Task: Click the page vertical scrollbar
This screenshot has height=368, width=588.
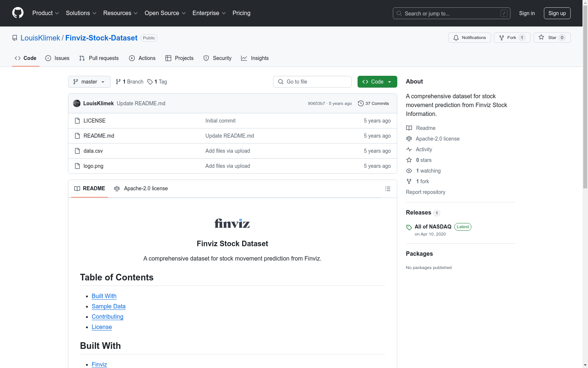Action: pos(585,110)
